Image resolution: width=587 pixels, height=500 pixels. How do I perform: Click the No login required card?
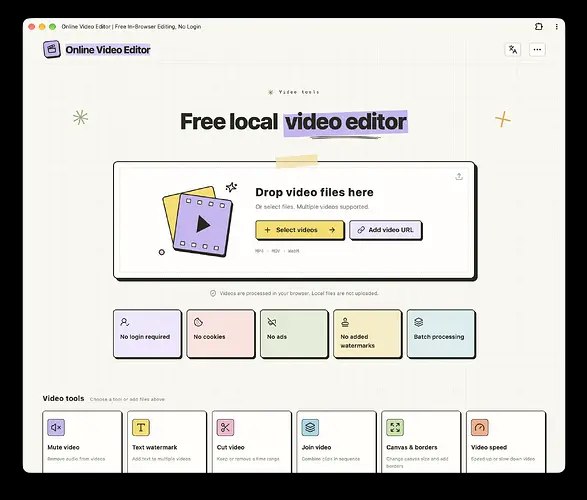147,334
